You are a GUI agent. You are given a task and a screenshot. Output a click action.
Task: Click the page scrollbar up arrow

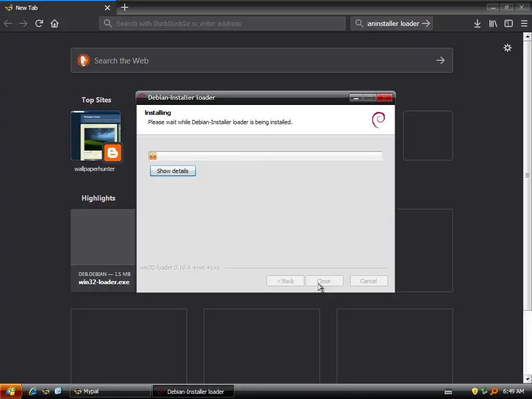click(527, 36)
